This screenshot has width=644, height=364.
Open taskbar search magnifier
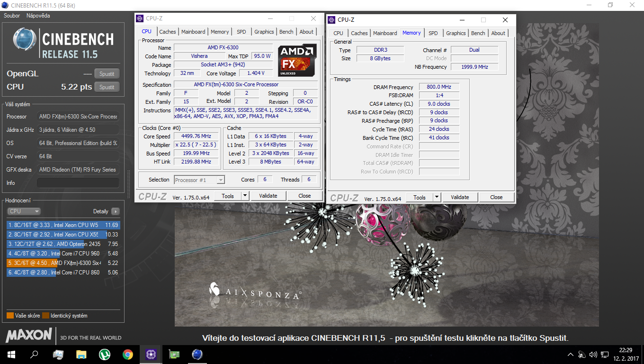[x=34, y=354]
